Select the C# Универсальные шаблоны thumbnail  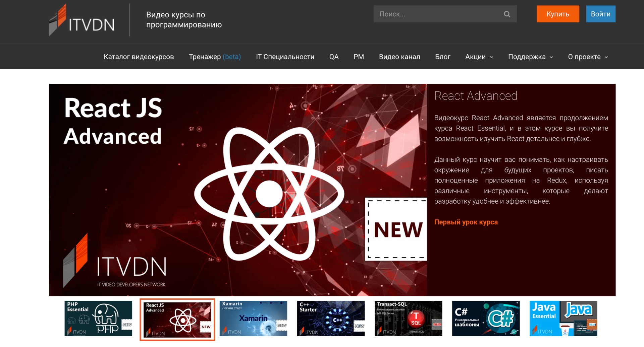486,319
